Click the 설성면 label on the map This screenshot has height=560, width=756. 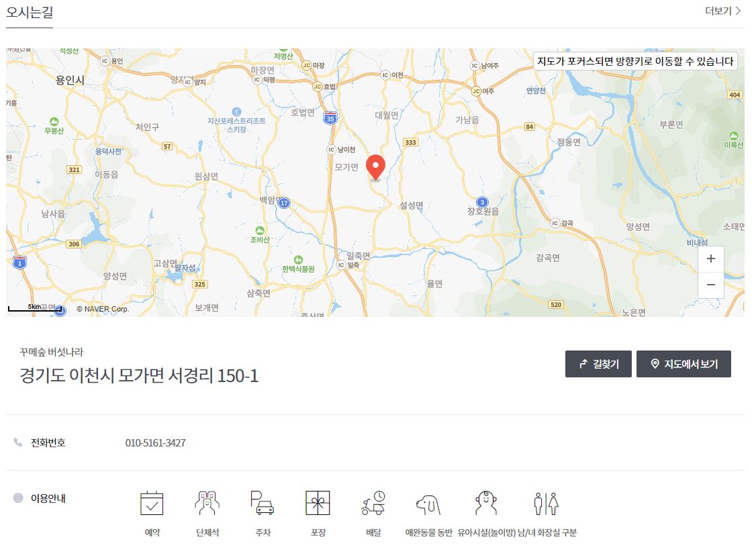click(412, 205)
